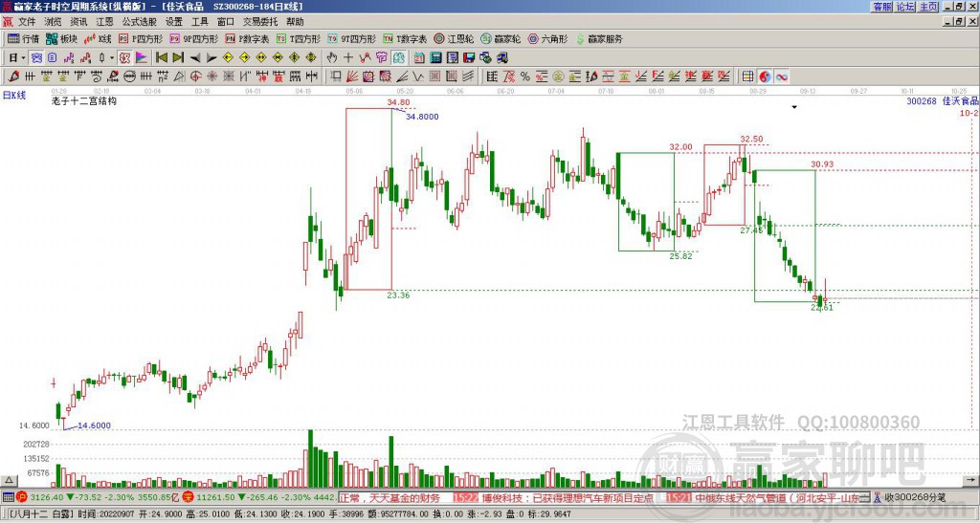This screenshot has width=980, height=524.
Task: Jump to first bar green arrow
Action: click(x=161, y=58)
